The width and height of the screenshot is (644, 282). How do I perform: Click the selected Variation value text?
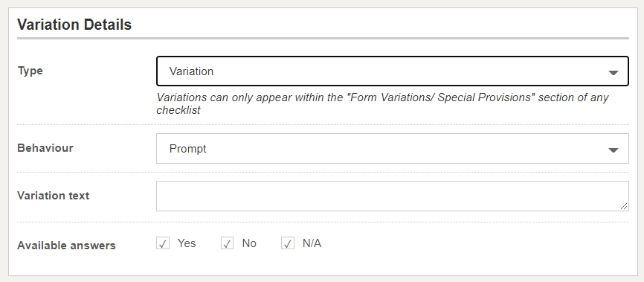pos(191,71)
